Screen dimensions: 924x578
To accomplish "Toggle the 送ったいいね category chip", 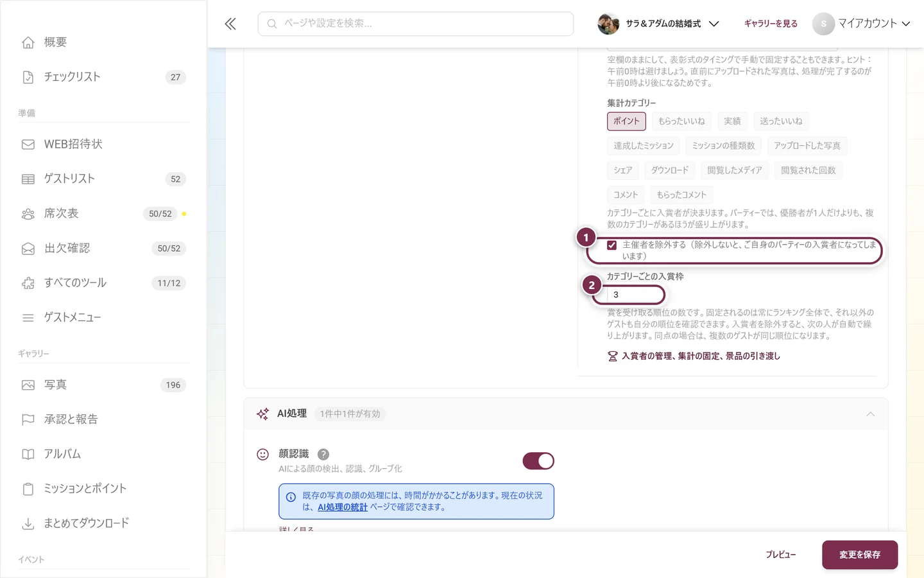I will click(x=781, y=121).
